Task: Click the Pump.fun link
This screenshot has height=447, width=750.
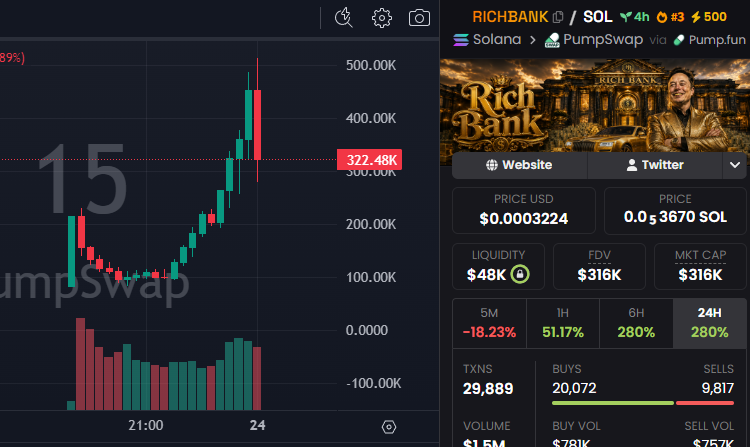Action: click(717, 40)
